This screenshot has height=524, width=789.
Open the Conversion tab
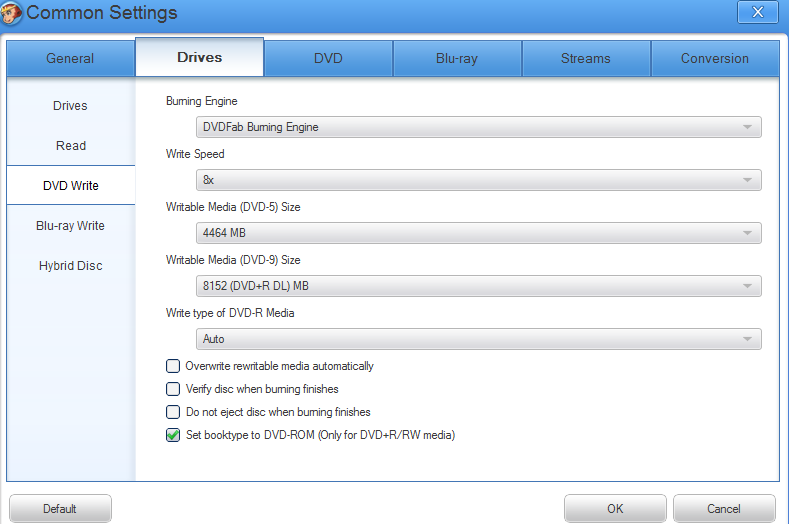point(715,58)
